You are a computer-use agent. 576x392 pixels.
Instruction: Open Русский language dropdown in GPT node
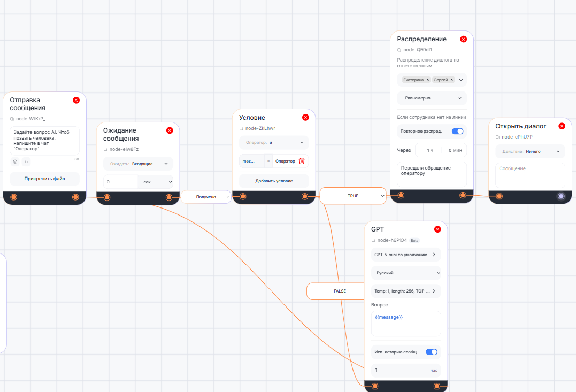(406, 273)
